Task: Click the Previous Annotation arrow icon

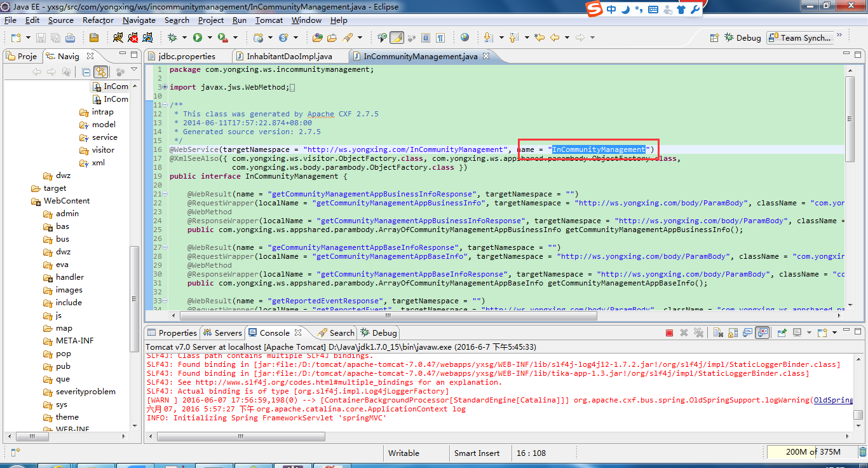Action: [x=513, y=38]
